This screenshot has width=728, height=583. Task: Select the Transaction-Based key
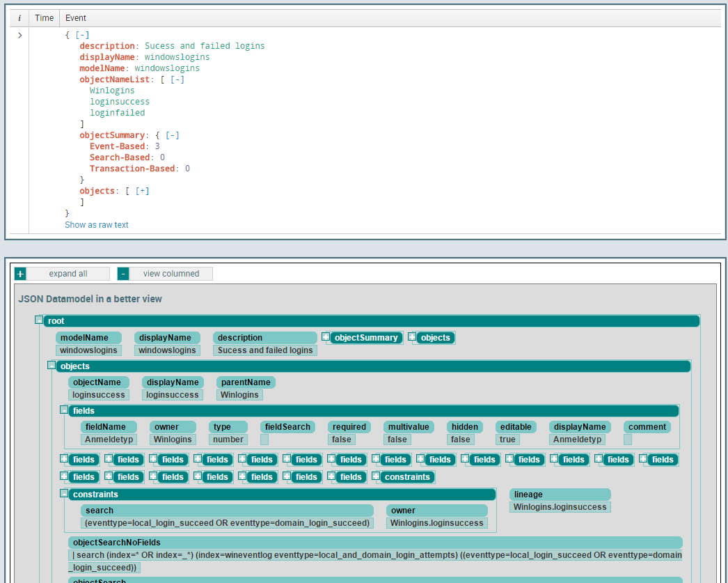(x=132, y=169)
